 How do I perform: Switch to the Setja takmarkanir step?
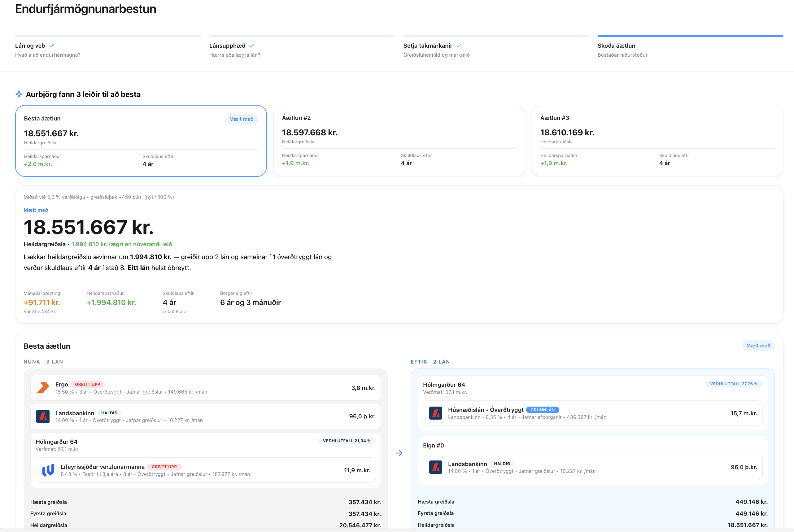tap(496, 47)
